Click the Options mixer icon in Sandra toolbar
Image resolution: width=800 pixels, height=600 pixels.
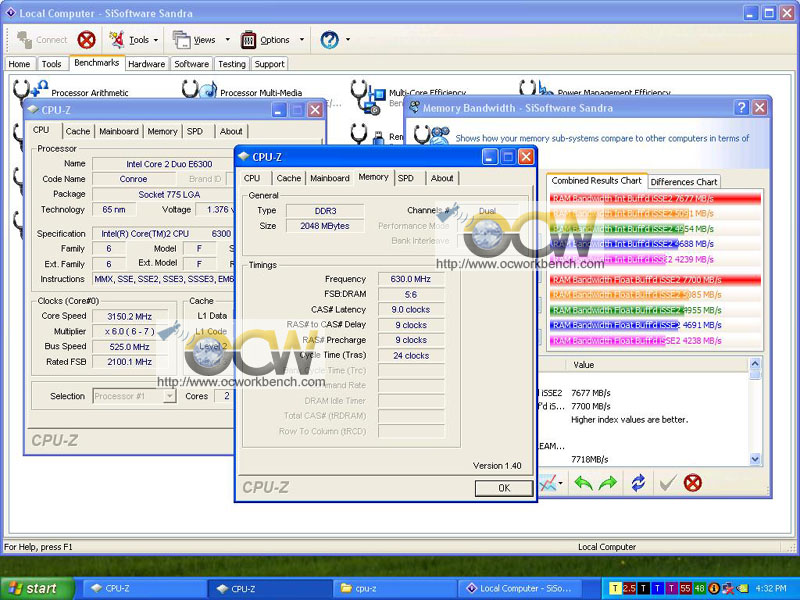pos(248,40)
